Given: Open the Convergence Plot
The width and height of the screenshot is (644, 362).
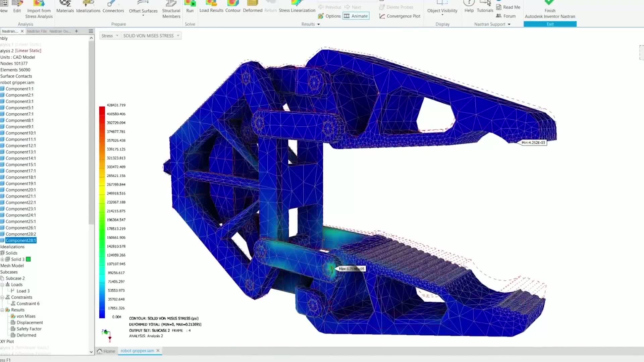Looking at the screenshot, I should tap(399, 16).
